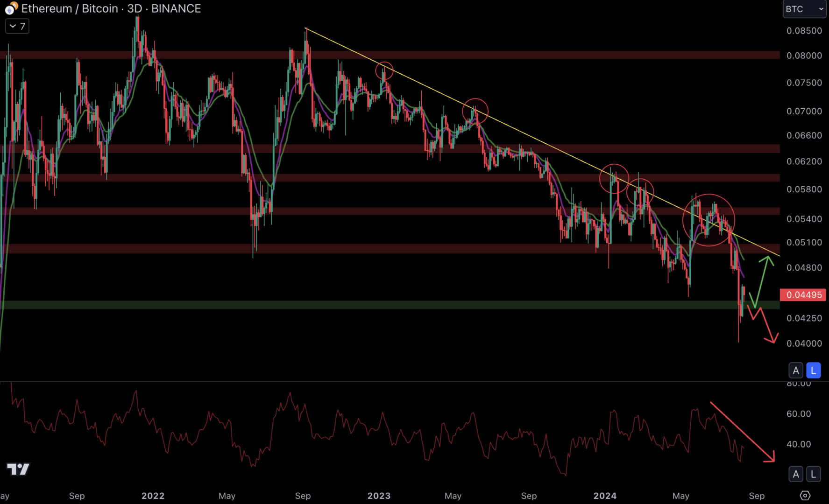Image resolution: width=829 pixels, height=504 pixels.
Task: Toggle auto scale A on RSI pane
Action: point(796,474)
